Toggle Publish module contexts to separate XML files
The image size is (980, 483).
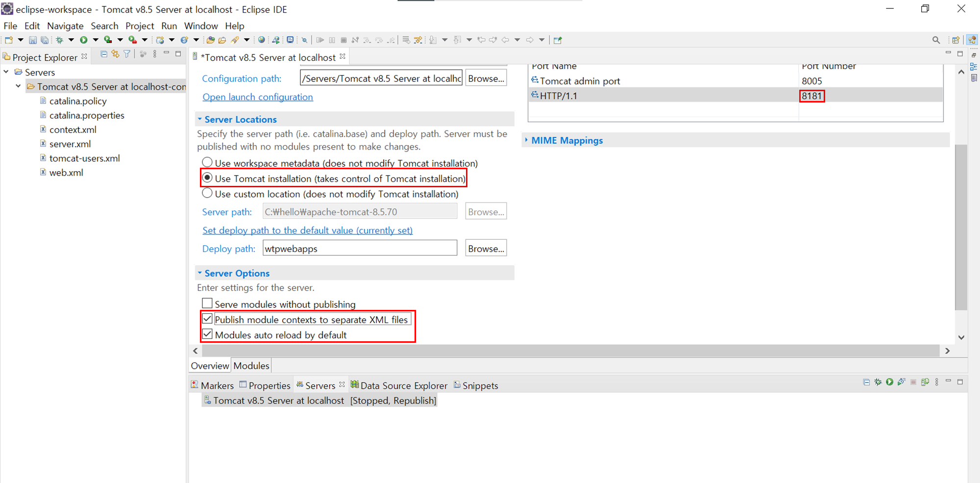click(207, 319)
